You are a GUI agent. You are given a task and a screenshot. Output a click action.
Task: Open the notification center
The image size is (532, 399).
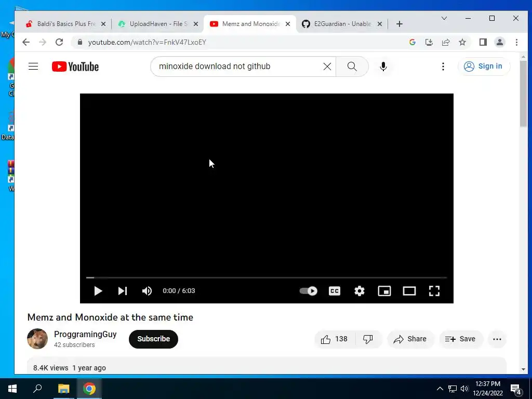tap(516, 389)
